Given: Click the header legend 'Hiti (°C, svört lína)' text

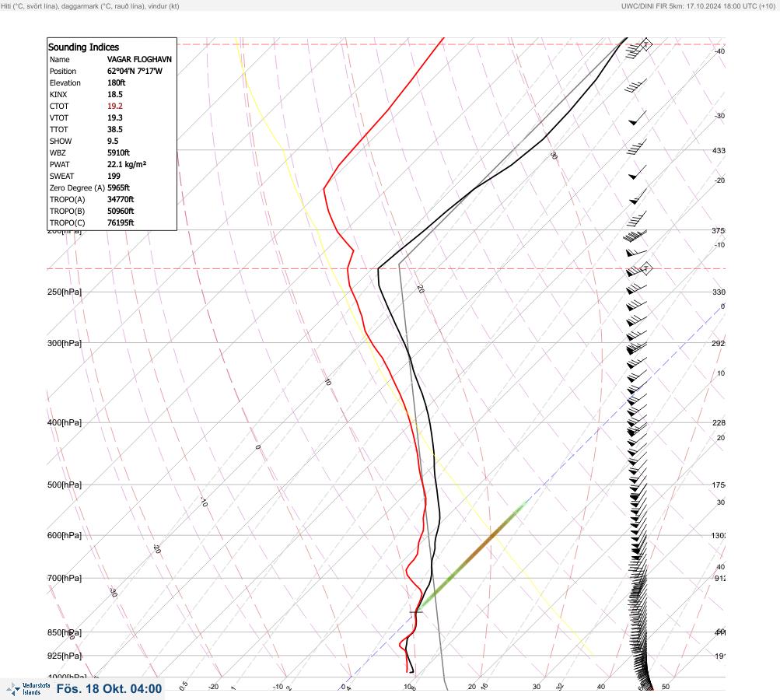Looking at the screenshot, I should pos(30,6).
